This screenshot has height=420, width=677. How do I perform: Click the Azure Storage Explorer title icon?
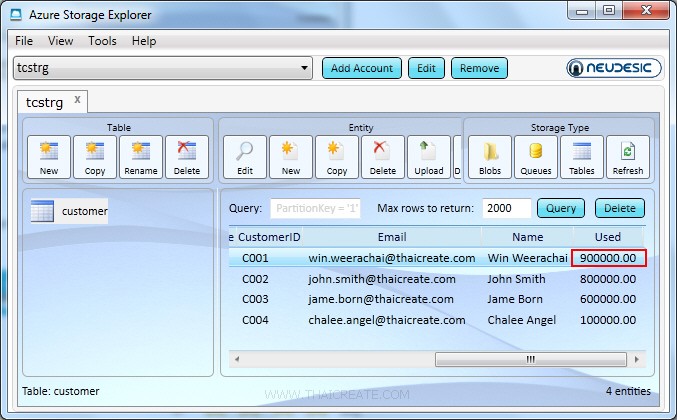pos(16,15)
